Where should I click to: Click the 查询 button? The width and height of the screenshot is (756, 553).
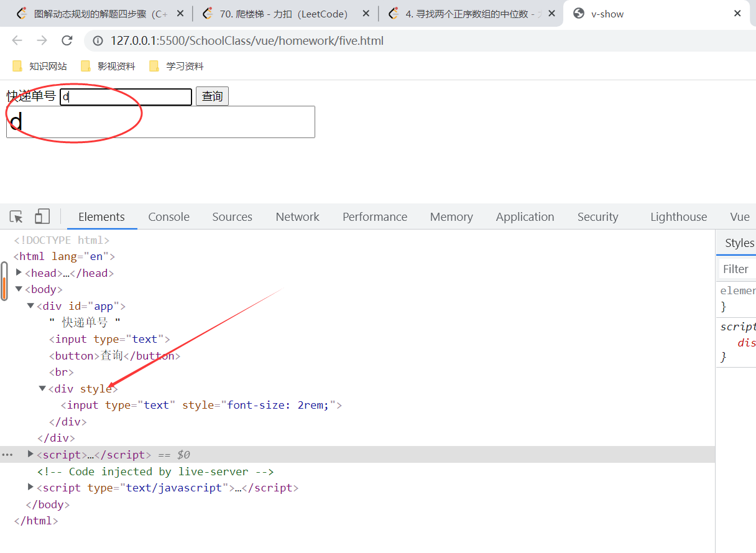tap(212, 96)
